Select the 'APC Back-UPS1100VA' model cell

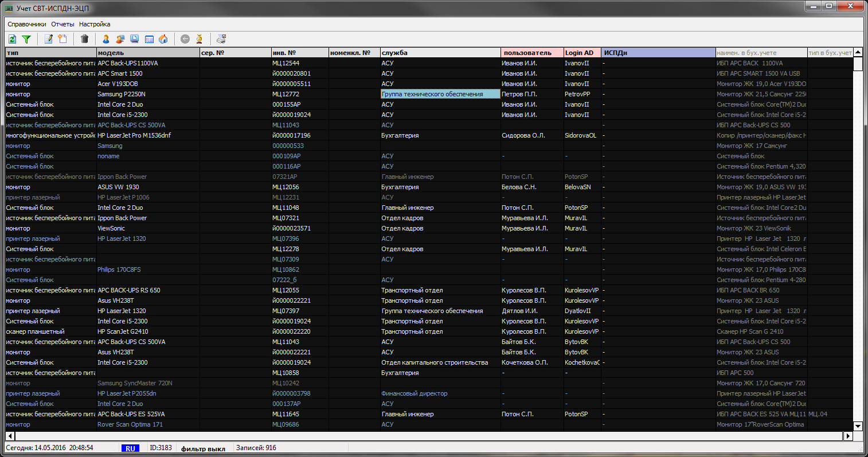(x=148, y=63)
